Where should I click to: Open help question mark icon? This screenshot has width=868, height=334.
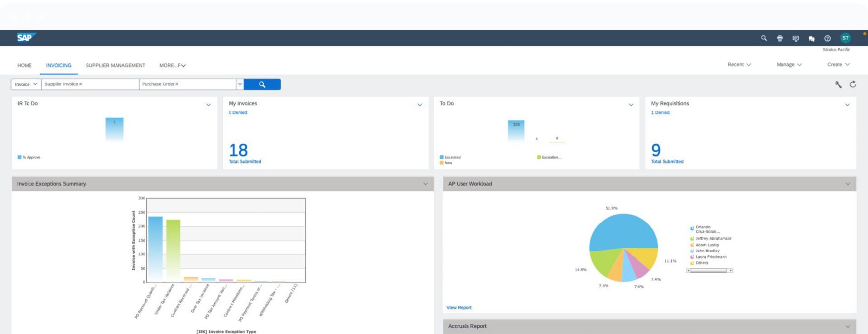(x=828, y=38)
